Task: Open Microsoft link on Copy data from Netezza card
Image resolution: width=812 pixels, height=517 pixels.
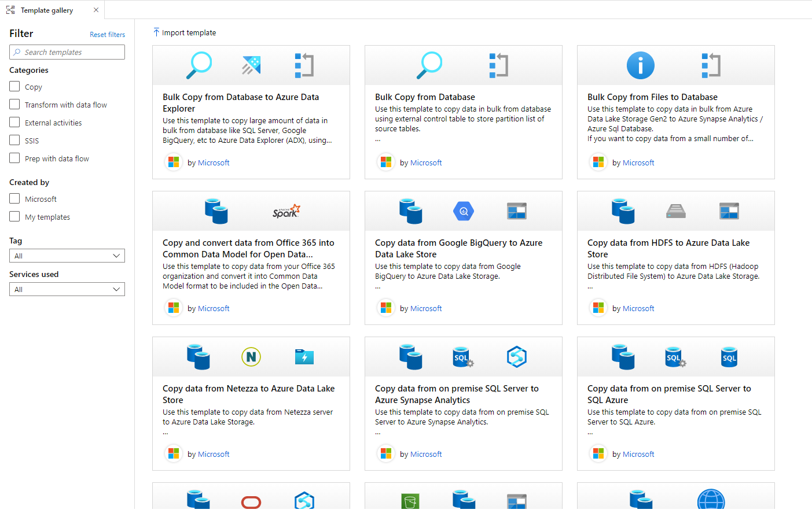Action: click(x=214, y=455)
